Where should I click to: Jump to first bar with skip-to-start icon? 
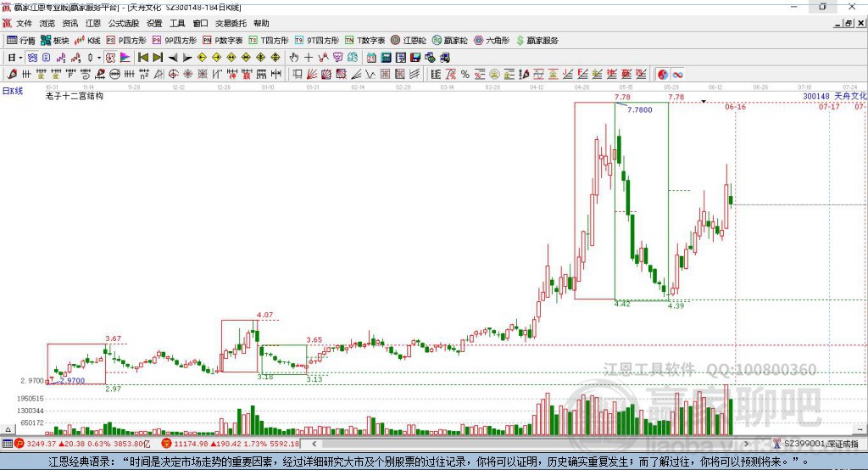tap(142, 58)
